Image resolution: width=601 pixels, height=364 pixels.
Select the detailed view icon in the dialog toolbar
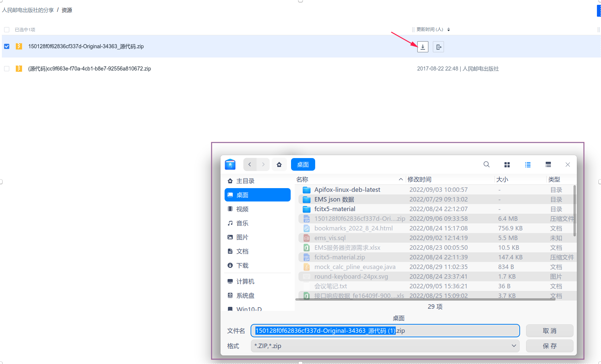(548, 164)
